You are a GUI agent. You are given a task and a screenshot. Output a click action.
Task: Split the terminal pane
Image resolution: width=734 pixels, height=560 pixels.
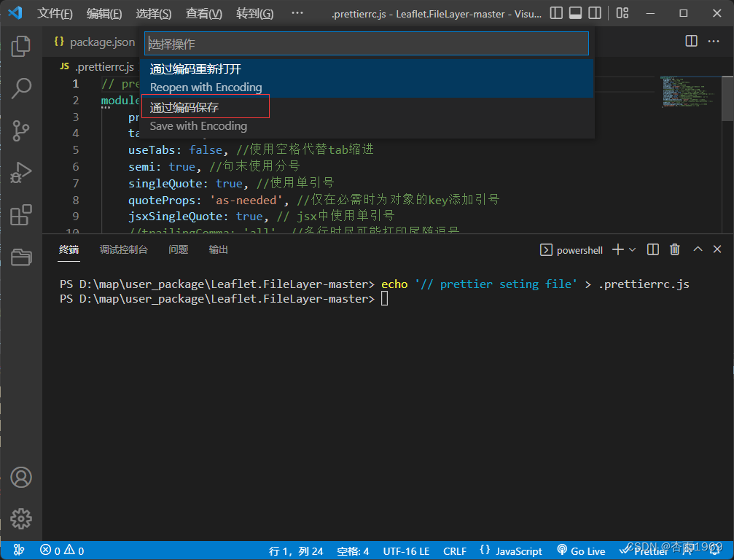(x=653, y=249)
